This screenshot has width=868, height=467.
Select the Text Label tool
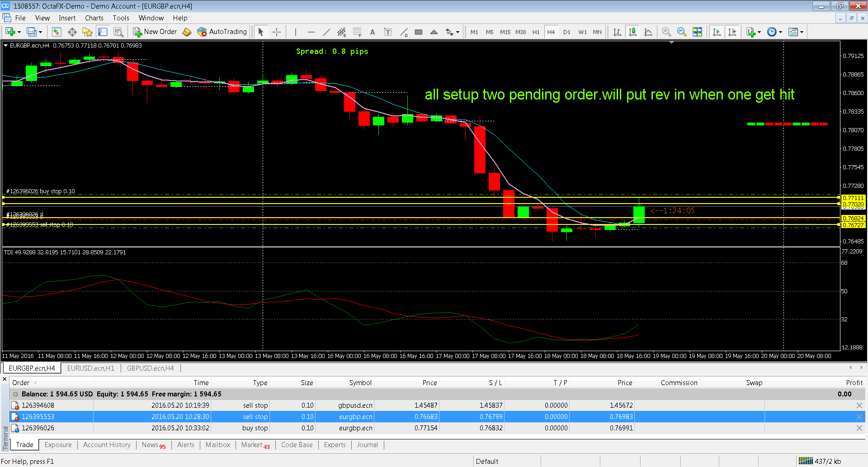point(388,32)
